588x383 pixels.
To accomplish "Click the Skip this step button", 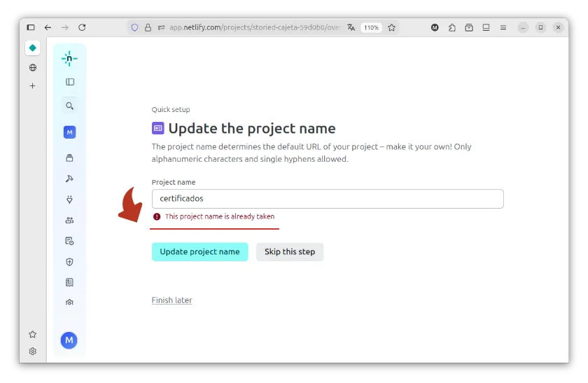I will pyautogui.click(x=290, y=252).
